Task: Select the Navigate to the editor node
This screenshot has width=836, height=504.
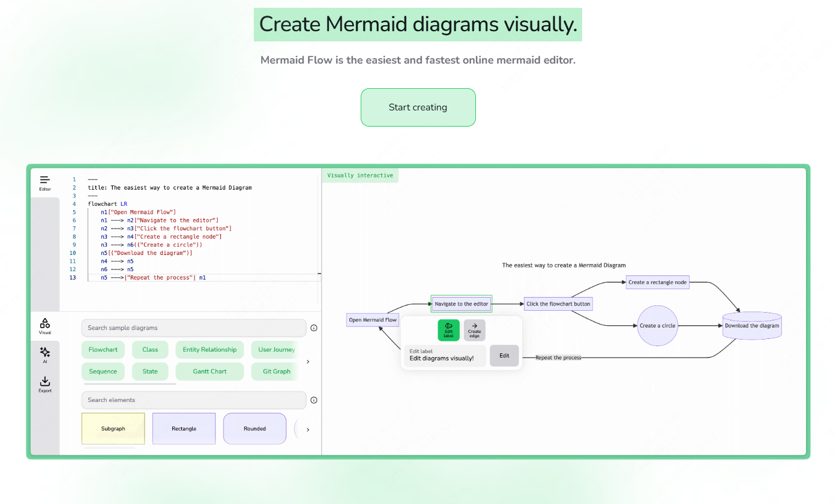Action: click(x=462, y=304)
